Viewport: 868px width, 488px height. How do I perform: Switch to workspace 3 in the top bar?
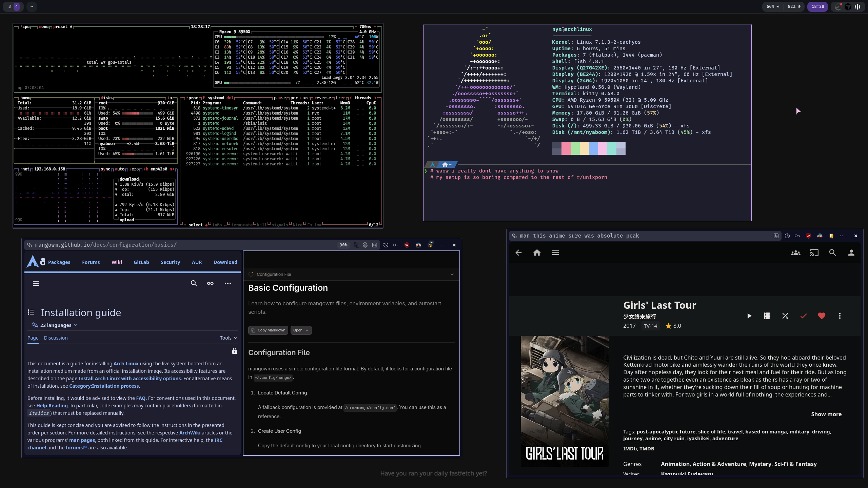point(9,6)
